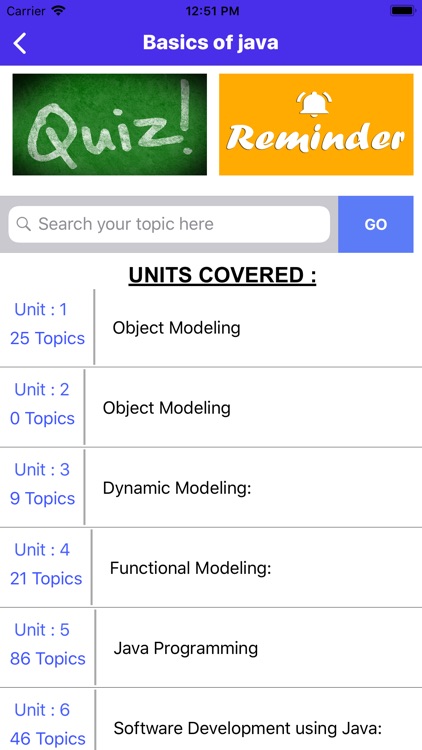
Task: Open the orange Reminder banner
Action: [316, 124]
